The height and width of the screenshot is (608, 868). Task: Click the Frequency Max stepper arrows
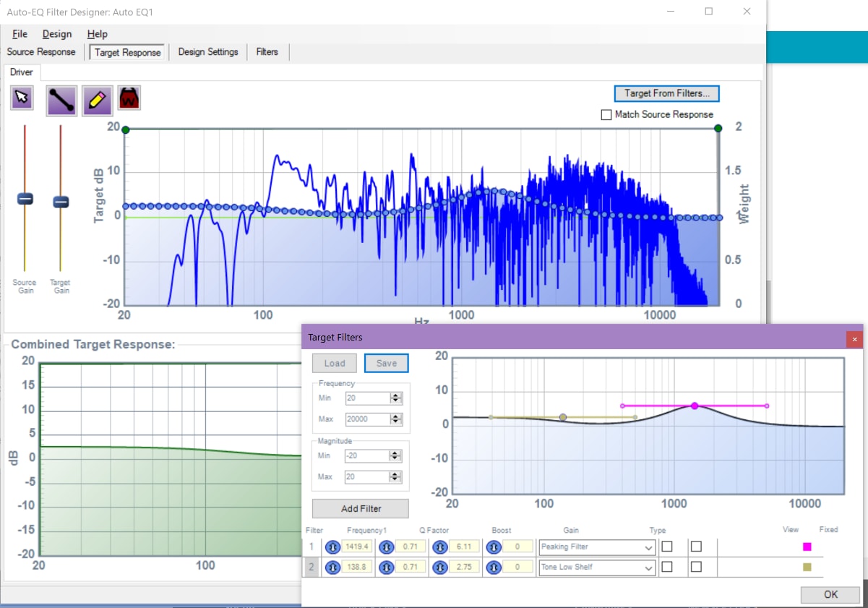point(395,419)
